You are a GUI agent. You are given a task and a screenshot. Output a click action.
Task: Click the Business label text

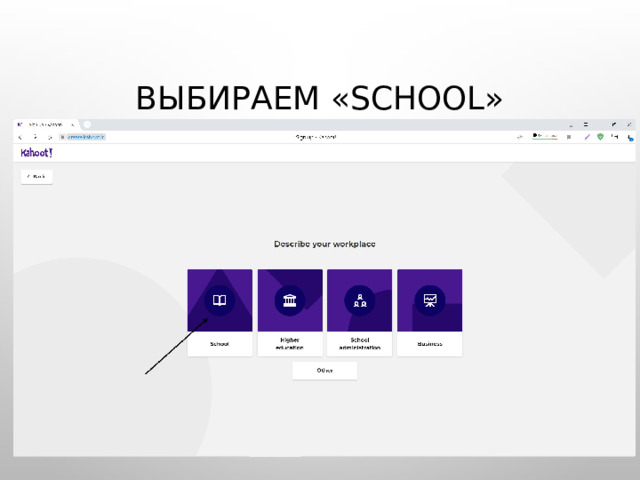point(430,344)
